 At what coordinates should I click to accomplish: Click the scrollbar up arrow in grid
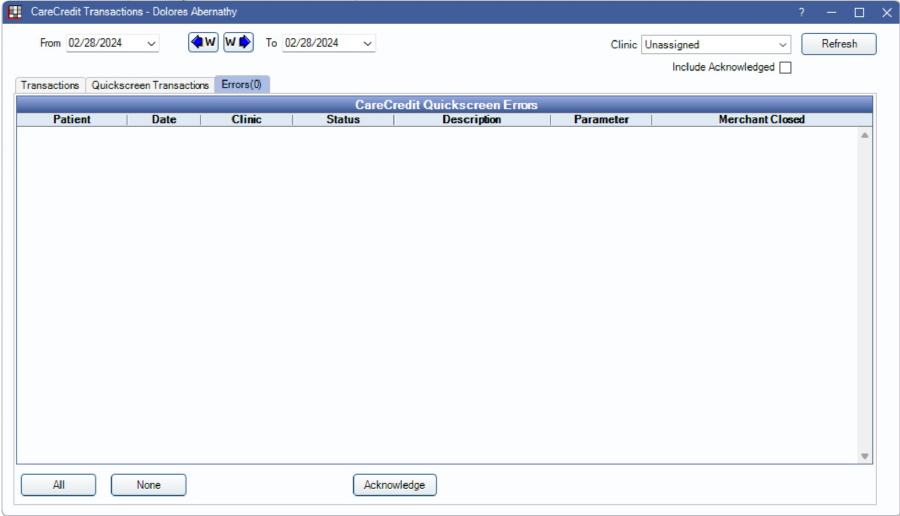pyautogui.click(x=864, y=135)
